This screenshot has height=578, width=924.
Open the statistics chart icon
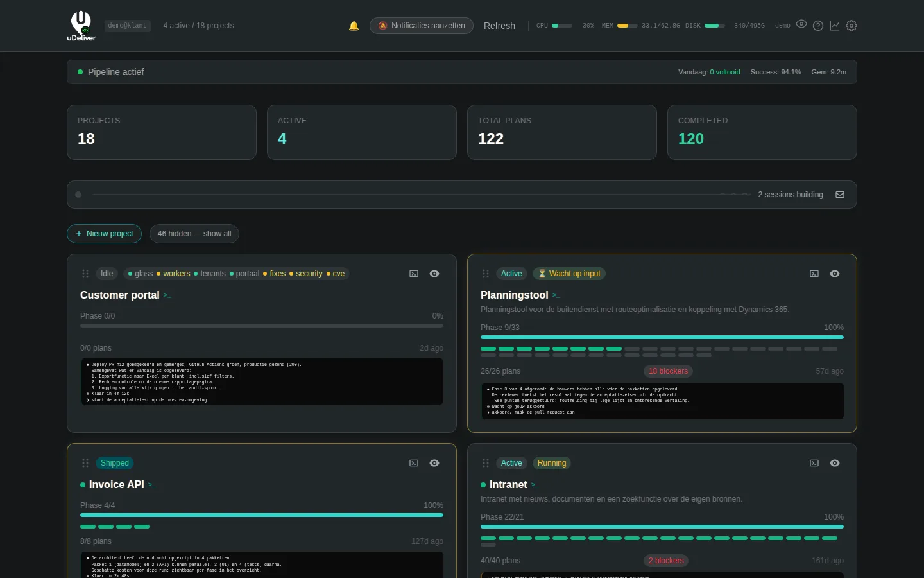(x=835, y=26)
